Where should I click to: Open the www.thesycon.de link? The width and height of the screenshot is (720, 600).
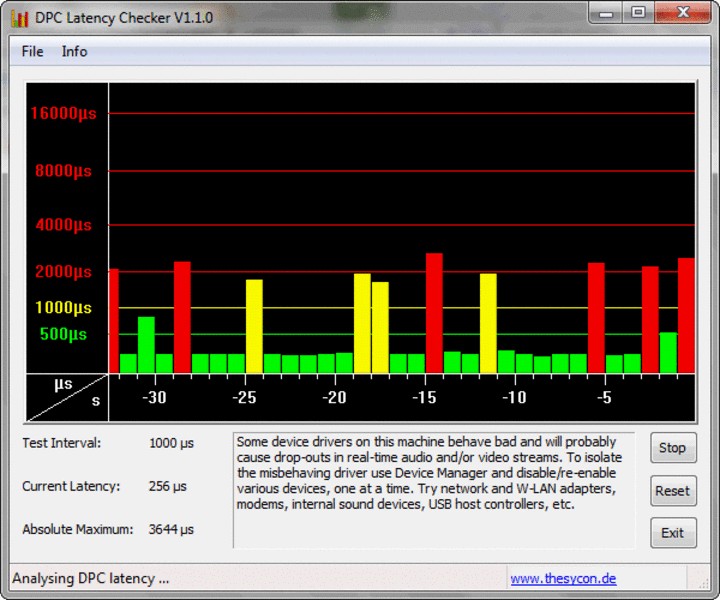563,578
